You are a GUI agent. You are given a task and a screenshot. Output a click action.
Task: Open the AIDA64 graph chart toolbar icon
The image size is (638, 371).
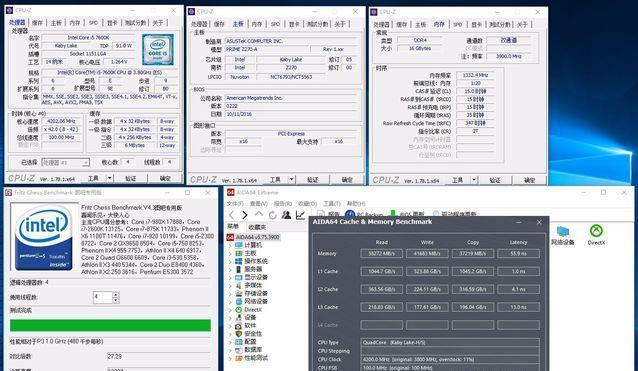(300, 215)
